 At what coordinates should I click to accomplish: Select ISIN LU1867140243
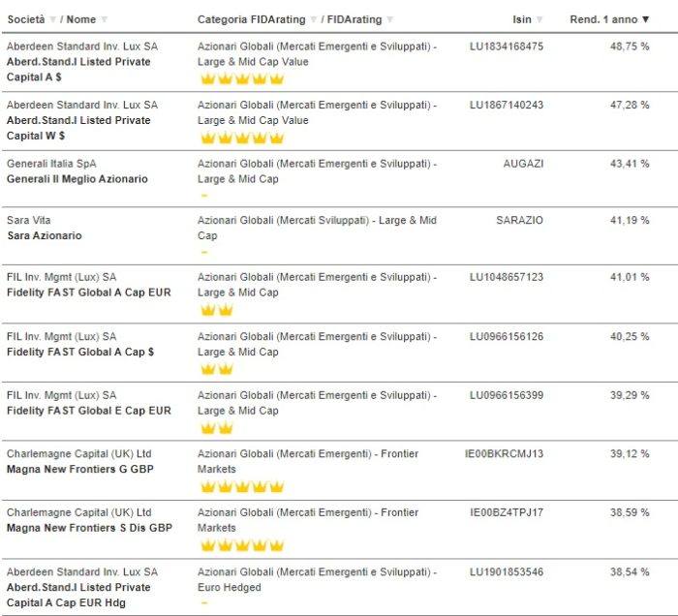[x=507, y=105]
